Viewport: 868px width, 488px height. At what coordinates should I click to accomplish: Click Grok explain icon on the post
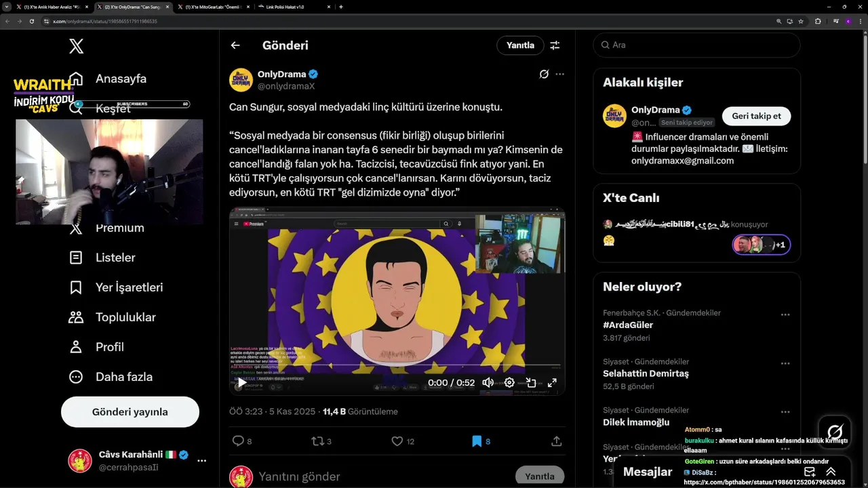pyautogui.click(x=544, y=75)
